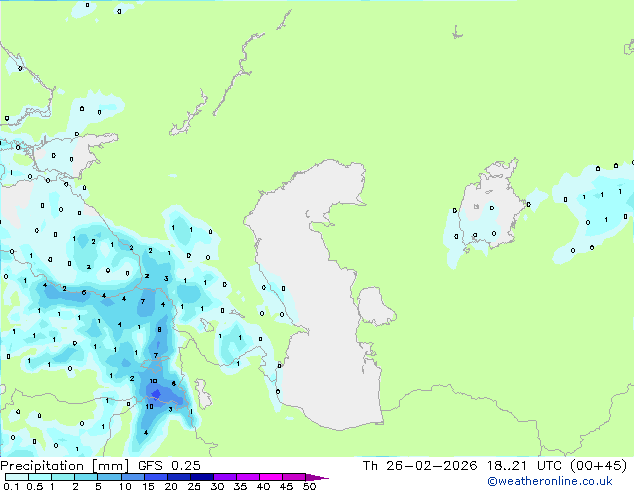Pick the 35–40 mm purple legend swatch
This screenshot has height=490, width=634.
click(x=247, y=477)
